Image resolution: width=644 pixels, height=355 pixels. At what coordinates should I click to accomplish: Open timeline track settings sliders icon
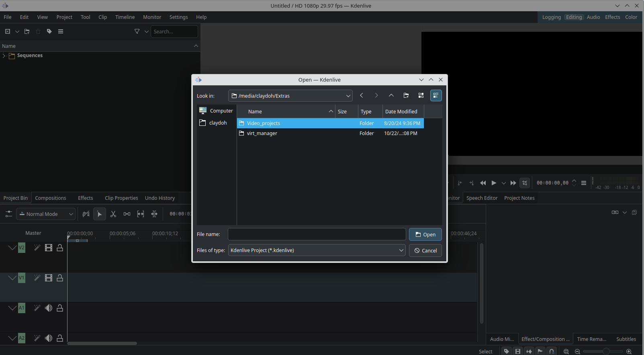[8, 214]
